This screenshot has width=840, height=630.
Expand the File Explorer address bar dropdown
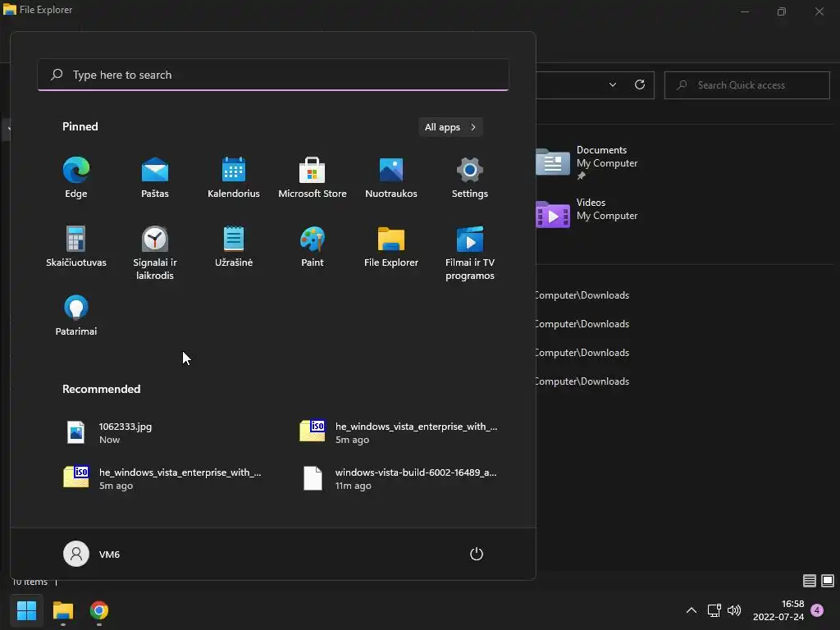(613, 84)
